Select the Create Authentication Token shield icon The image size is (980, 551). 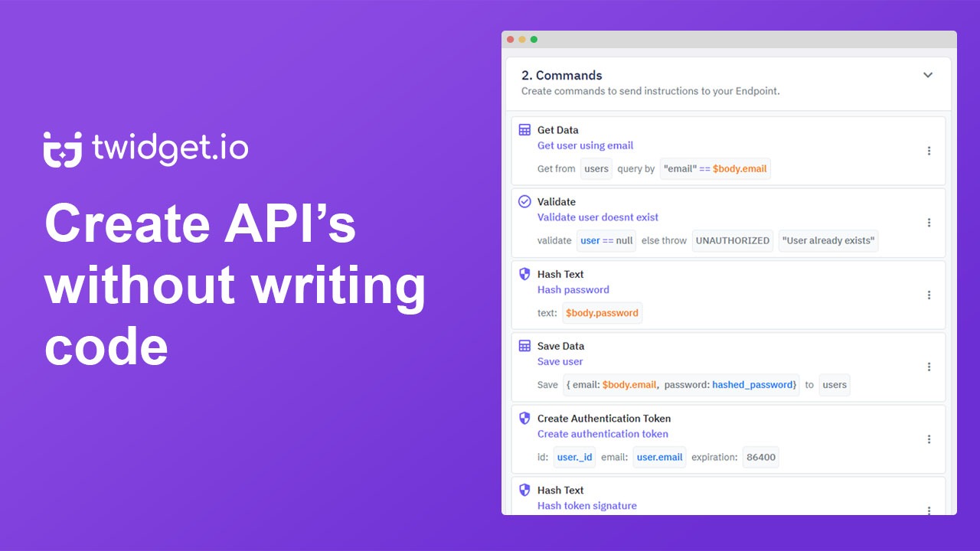pos(525,419)
